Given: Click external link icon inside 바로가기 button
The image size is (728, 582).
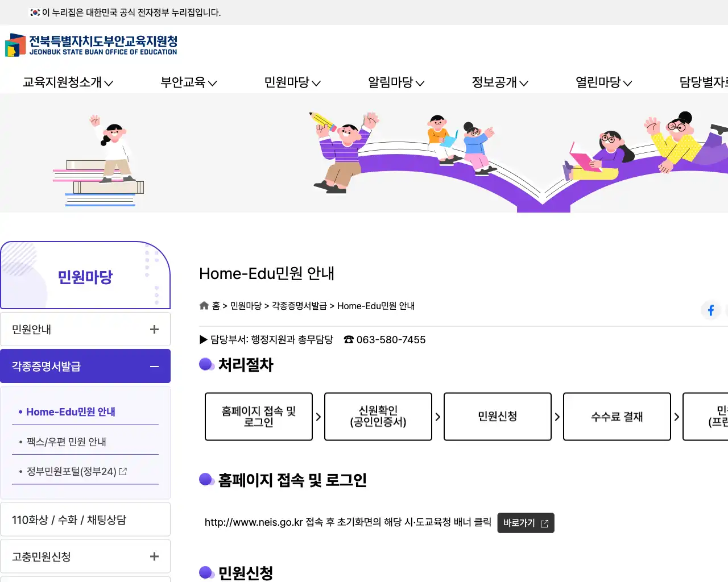Looking at the screenshot, I should pyautogui.click(x=545, y=522).
